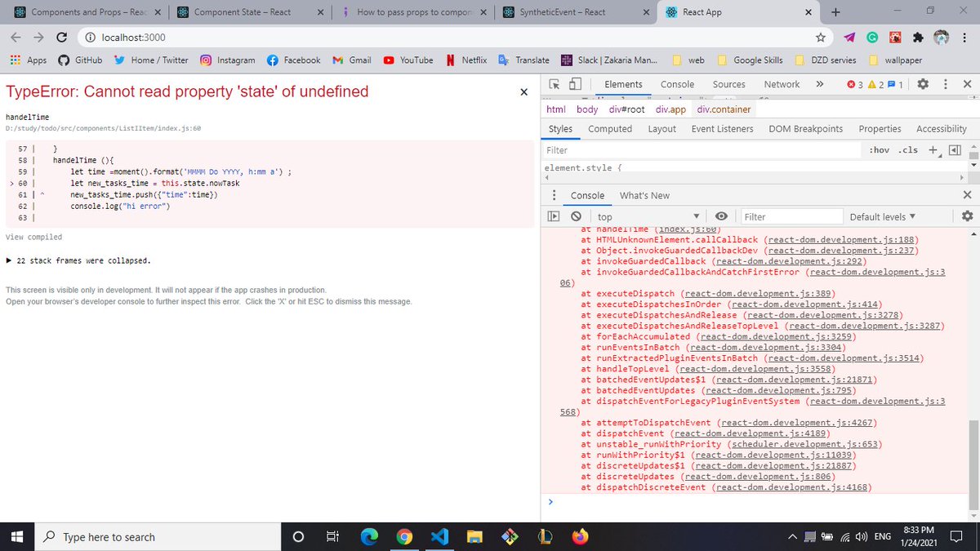Switch to the Network tab in DevTools
This screenshot has width=980, height=551.
782,84
